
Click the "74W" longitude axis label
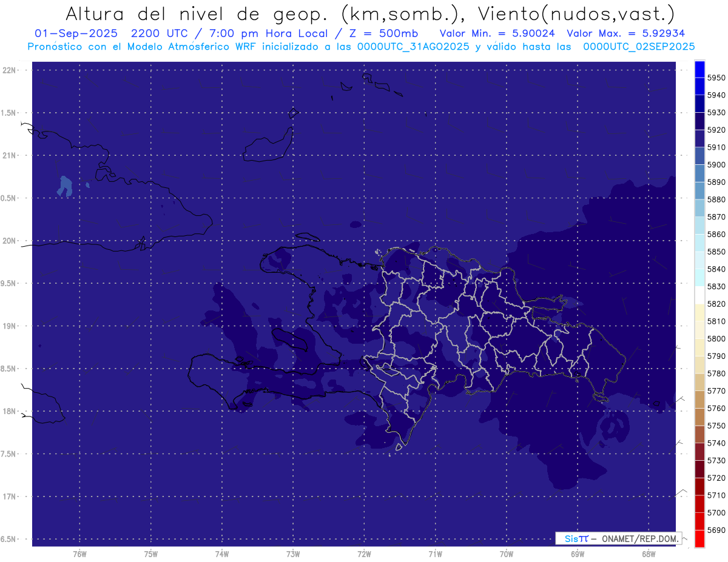coord(222,554)
